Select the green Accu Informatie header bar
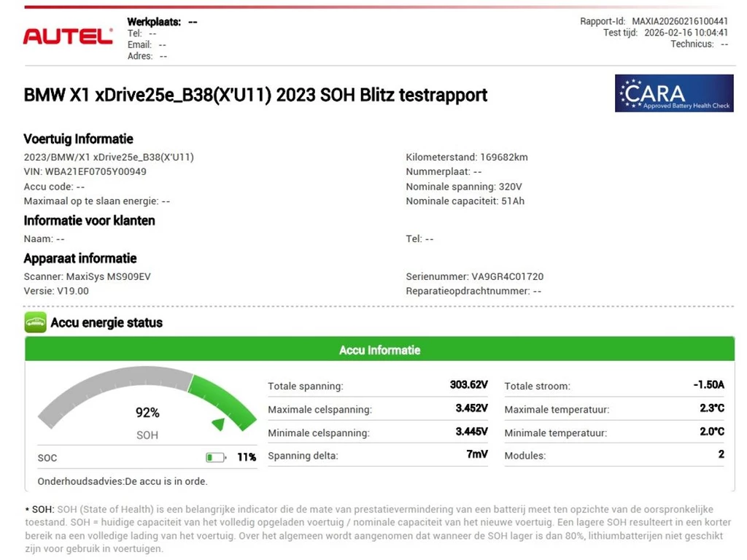 click(379, 350)
